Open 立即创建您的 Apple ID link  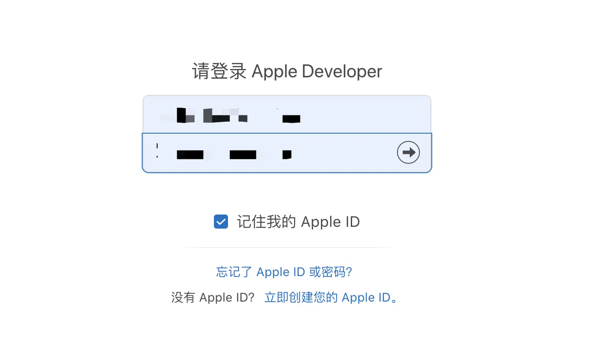pos(331,298)
